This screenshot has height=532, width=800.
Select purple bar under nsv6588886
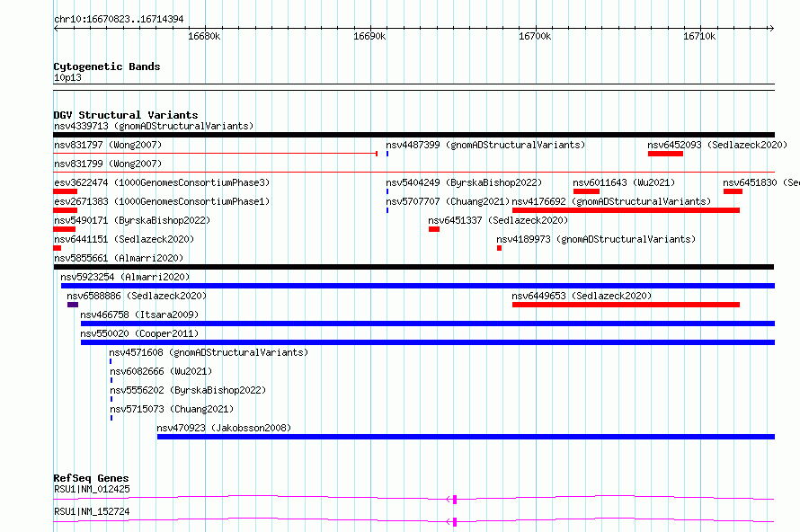[73, 305]
